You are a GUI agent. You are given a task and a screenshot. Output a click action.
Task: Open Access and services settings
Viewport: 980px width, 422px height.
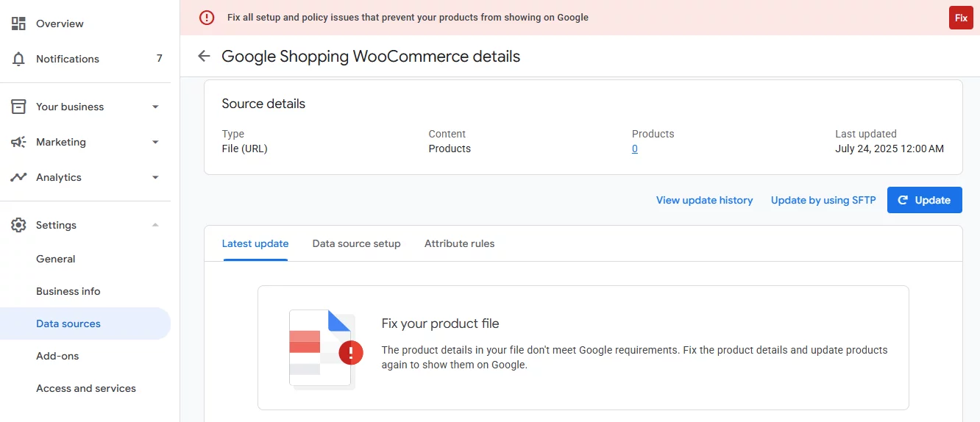pos(85,388)
